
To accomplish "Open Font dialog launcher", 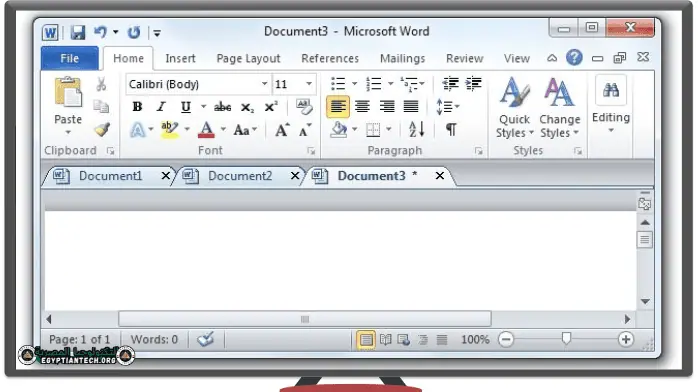I will pyautogui.click(x=311, y=152).
